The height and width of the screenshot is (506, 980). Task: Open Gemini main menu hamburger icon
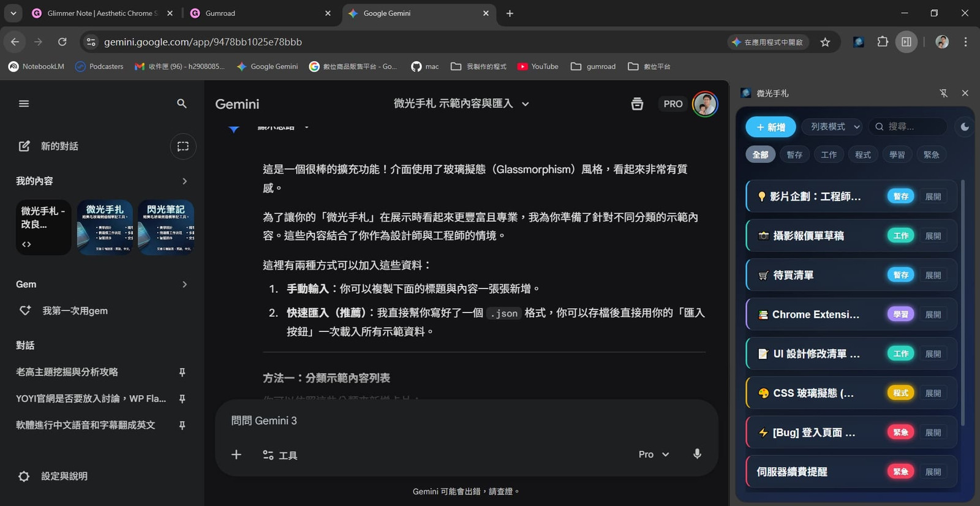(x=24, y=104)
